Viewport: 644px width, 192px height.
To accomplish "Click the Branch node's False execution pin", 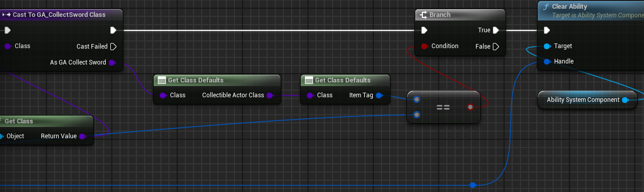I will click(x=495, y=46).
